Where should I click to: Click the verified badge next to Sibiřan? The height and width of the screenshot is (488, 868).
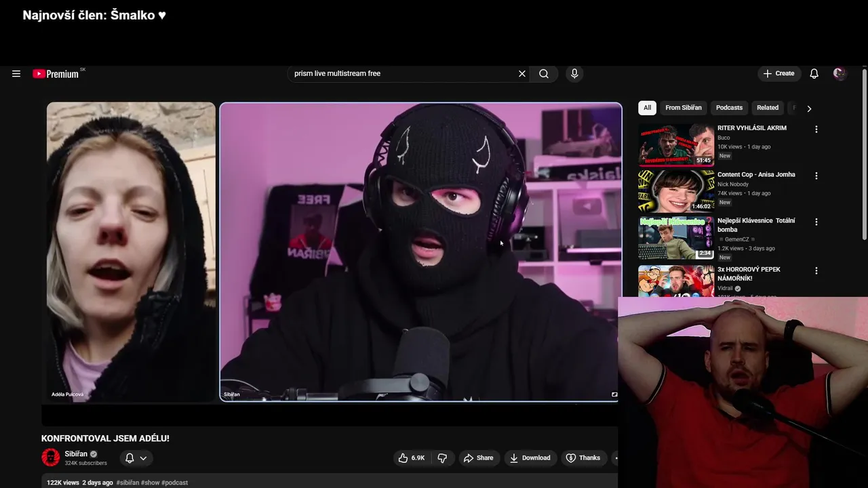pyautogui.click(x=94, y=454)
